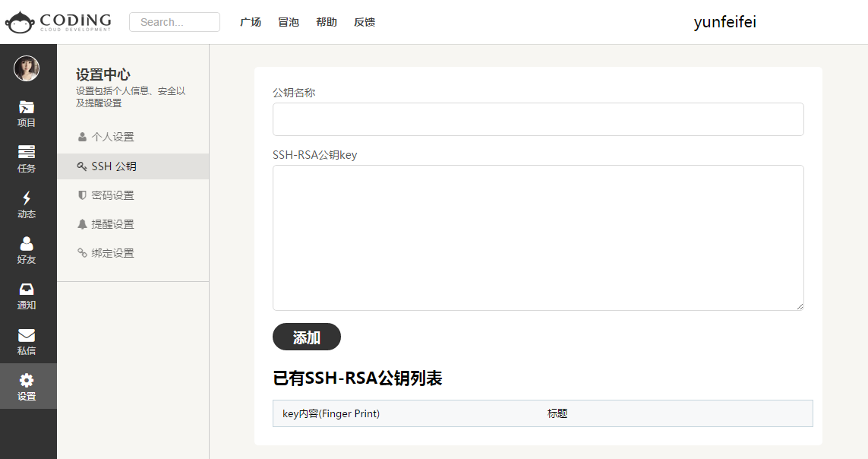Click inside the 公钥名称 input field

538,119
